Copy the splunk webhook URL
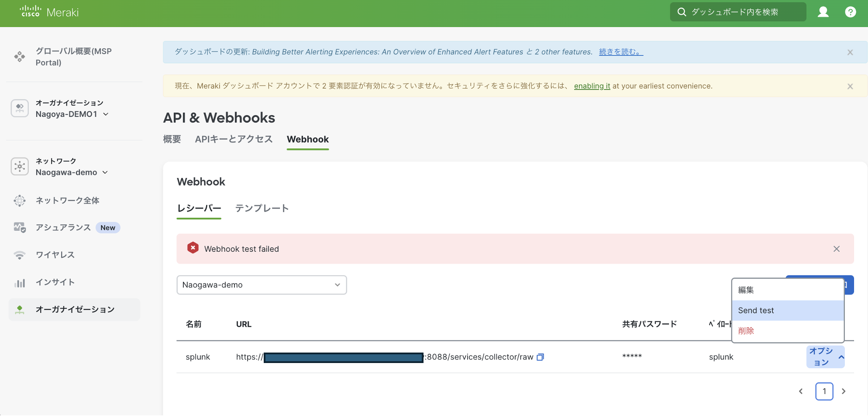 pos(540,357)
